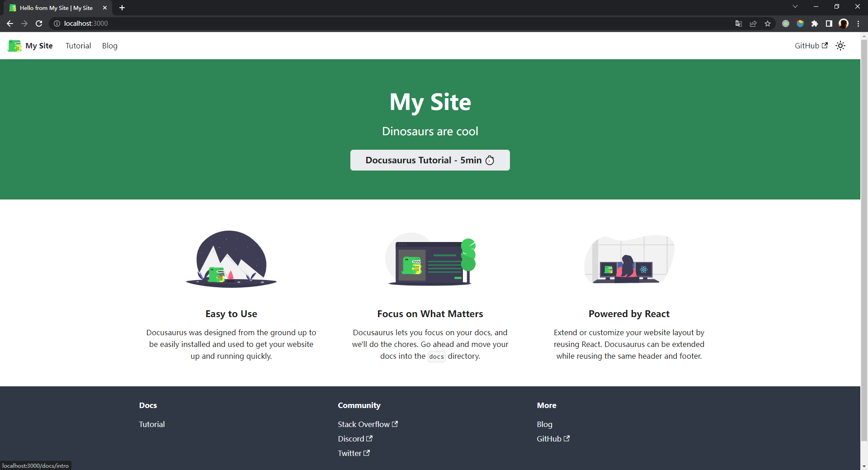This screenshot has width=868, height=470.
Task: Click the green circle extension icon
Action: coord(786,24)
